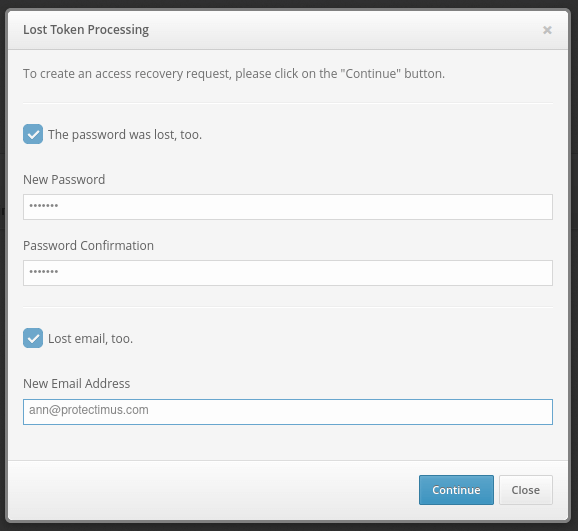Dismiss the dialog with the X icon
578x531 pixels.
pos(547,30)
